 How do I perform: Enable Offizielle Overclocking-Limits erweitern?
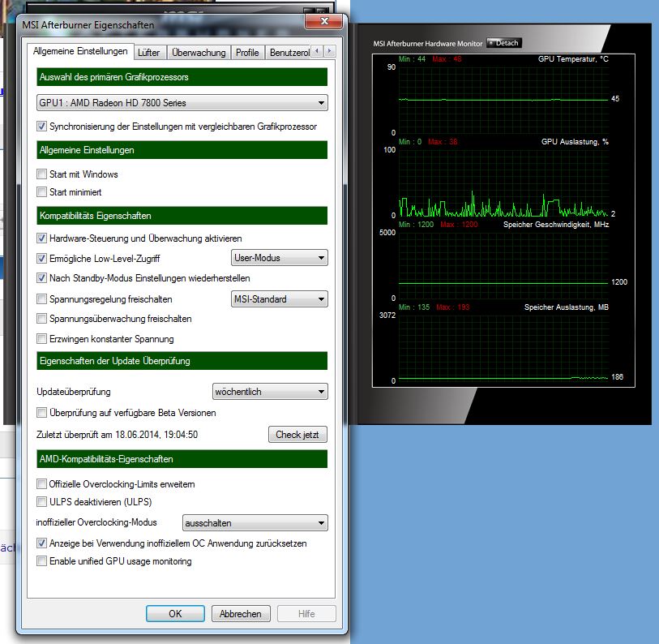41,484
